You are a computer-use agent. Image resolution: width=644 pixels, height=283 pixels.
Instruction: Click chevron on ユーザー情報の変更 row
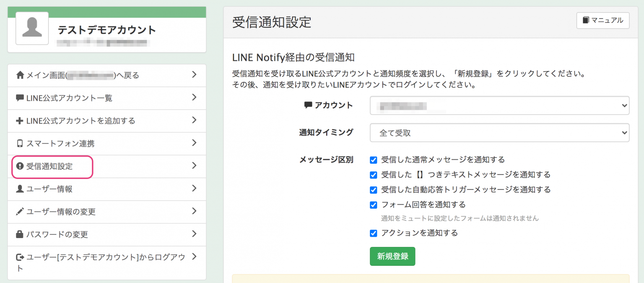[x=194, y=211]
